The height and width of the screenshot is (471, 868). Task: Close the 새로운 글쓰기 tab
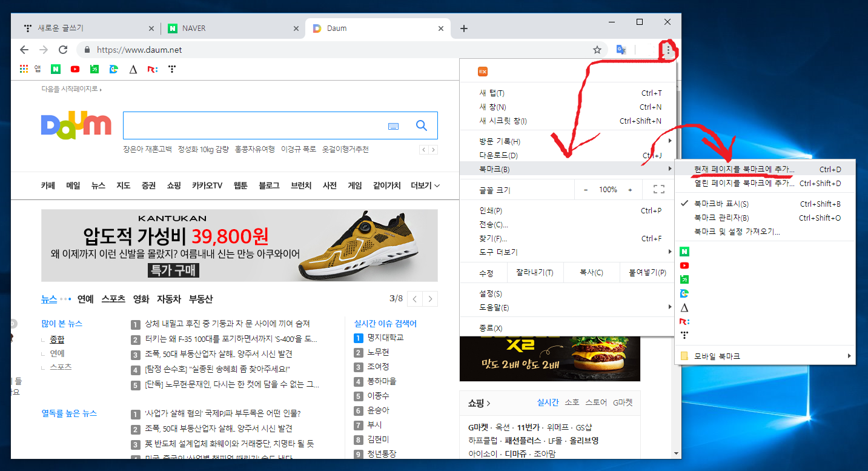(x=151, y=28)
